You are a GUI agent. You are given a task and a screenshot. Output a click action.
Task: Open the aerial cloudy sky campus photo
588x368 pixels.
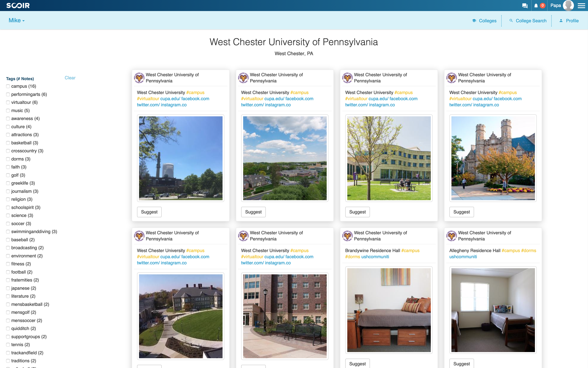point(285,158)
